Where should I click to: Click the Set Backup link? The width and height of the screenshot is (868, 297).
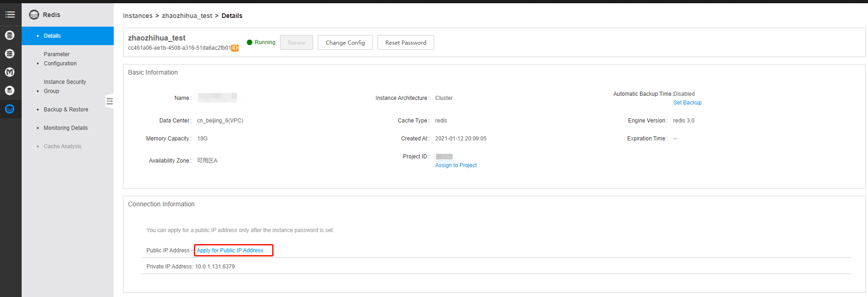click(x=687, y=103)
